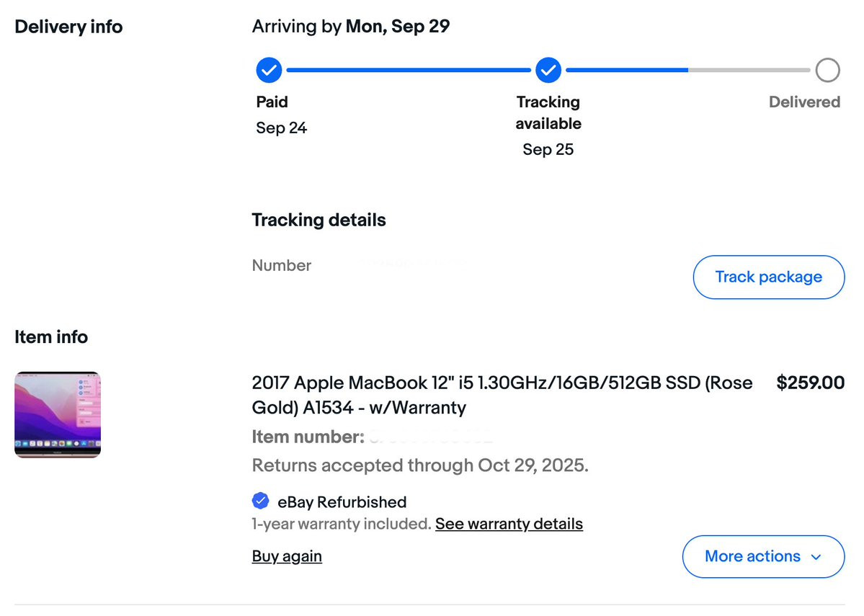This screenshot has width=864, height=616.
Task: Open the See warranty details link
Action: point(509,524)
